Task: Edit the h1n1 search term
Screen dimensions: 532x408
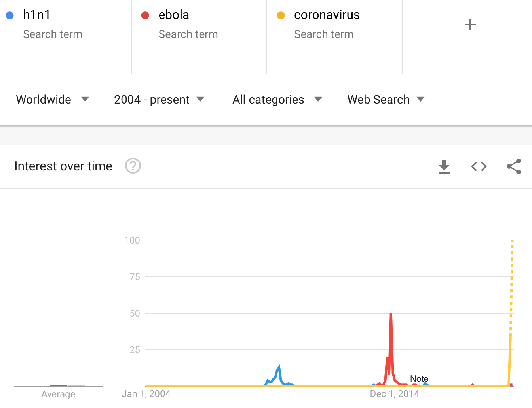Action: coord(36,15)
